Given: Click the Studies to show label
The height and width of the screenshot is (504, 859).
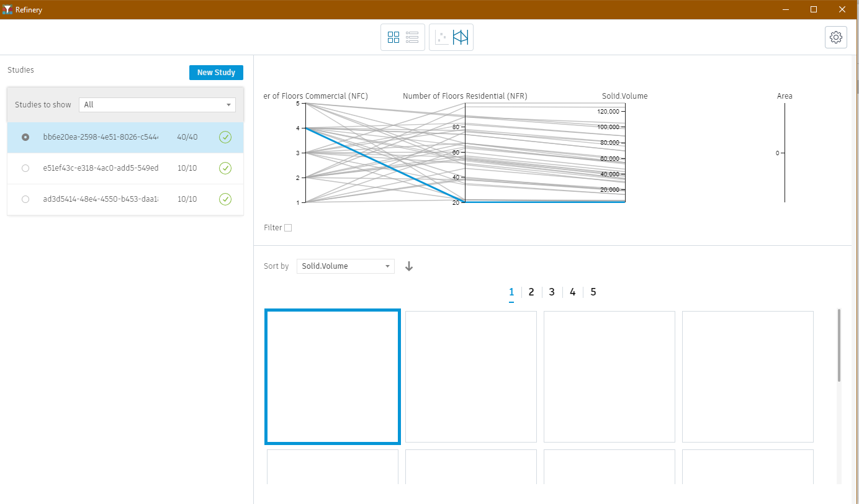Looking at the screenshot, I should (43, 105).
